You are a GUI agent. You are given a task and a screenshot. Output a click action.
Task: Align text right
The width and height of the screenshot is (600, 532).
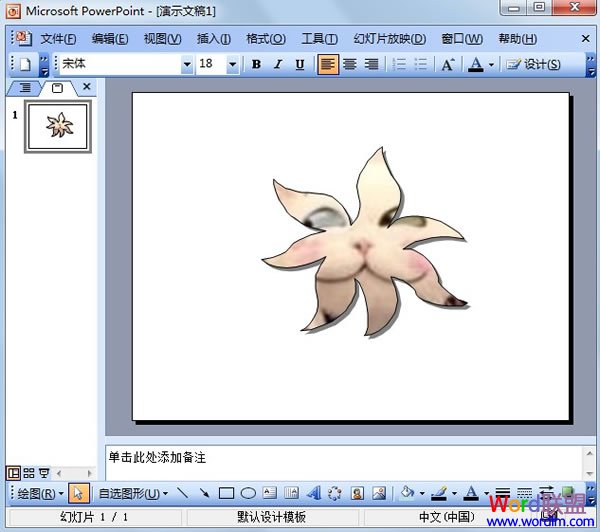pos(371,64)
